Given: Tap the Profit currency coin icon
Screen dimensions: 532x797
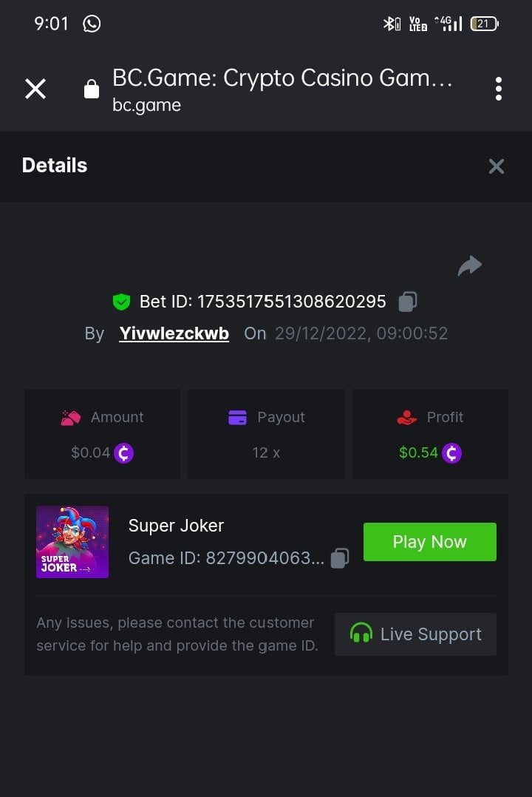Looking at the screenshot, I should [451, 452].
